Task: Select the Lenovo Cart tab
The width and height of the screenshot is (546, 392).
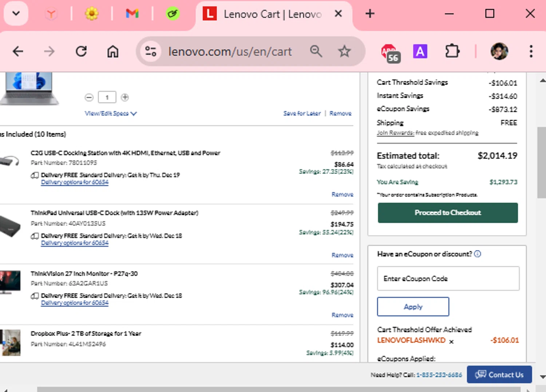Action: [273, 14]
